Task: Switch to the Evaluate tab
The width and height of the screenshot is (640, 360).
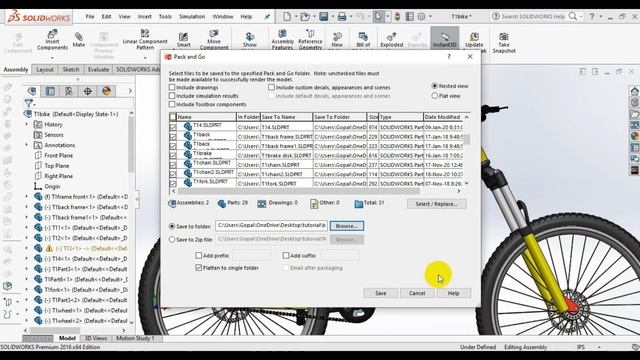Action: [x=98, y=70]
